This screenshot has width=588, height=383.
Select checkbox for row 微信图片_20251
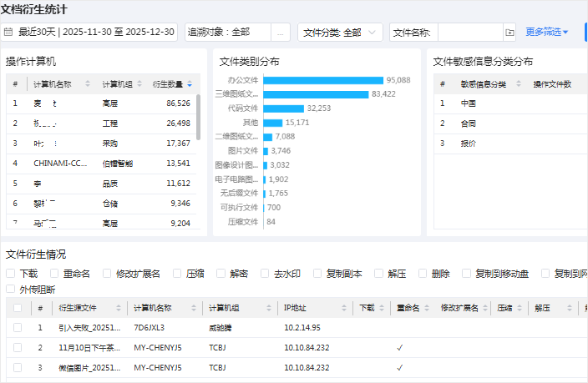coord(18,367)
